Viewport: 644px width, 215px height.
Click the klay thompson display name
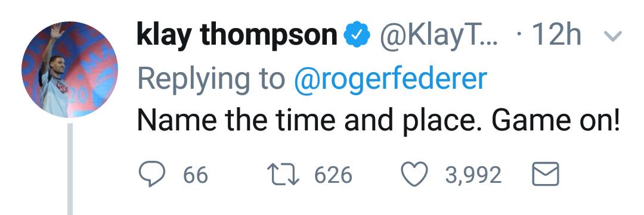[x=237, y=35]
